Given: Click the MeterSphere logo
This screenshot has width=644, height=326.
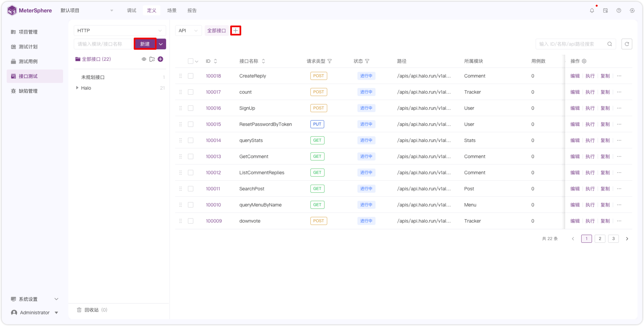Looking at the screenshot, I should tap(30, 10).
